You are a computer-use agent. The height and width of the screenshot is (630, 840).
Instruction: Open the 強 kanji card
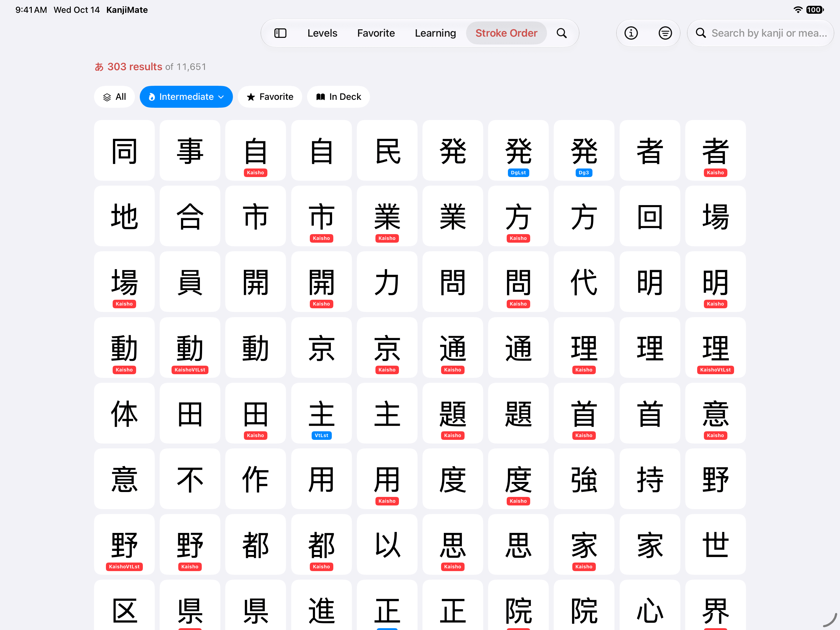(584, 479)
